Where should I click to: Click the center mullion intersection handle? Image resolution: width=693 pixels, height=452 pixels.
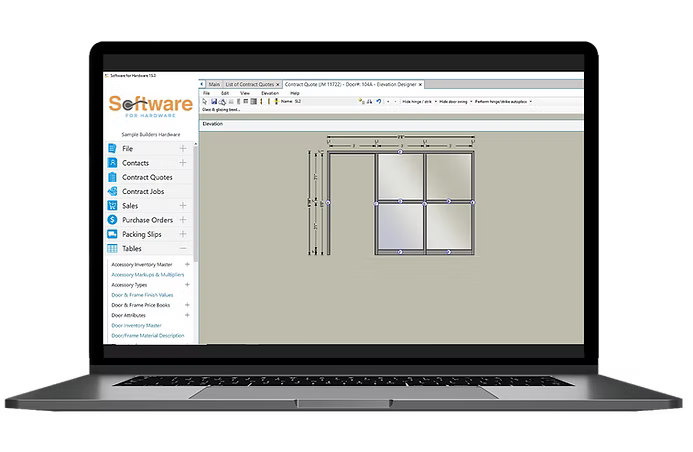(424, 203)
